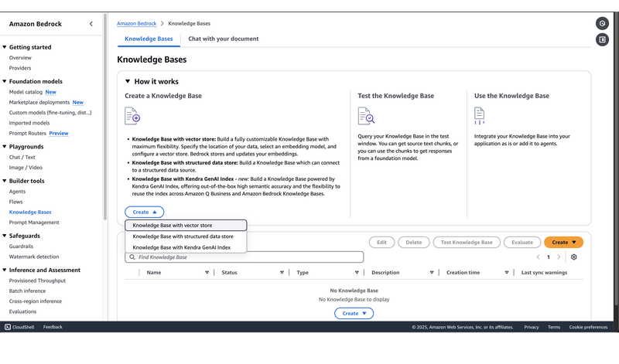
Task: Open Batch inference in the sidebar
Action: [27, 291]
